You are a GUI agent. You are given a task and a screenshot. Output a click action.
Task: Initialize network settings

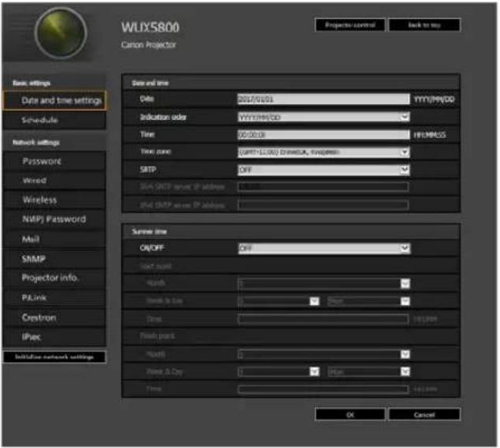click(54, 357)
